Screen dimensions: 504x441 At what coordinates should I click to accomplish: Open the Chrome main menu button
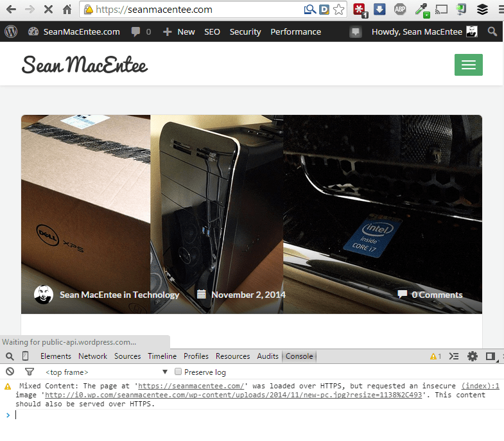(501, 10)
